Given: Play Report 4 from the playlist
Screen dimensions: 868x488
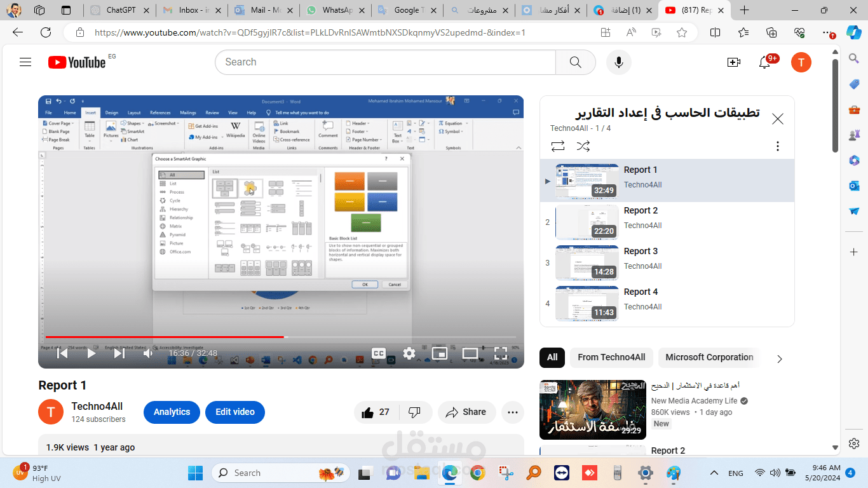Looking at the screenshot, I should tap(667, 304).
